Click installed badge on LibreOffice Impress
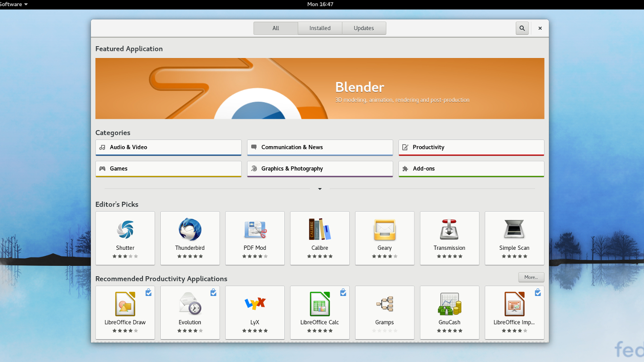The height and width of the screenshot is (362, 644). 538,292
